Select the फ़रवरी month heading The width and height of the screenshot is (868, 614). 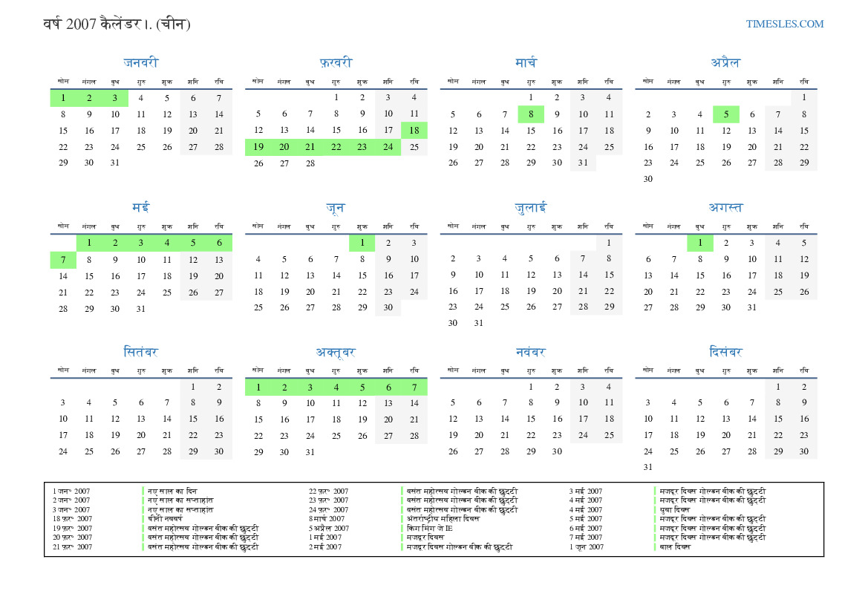point(336,62)
